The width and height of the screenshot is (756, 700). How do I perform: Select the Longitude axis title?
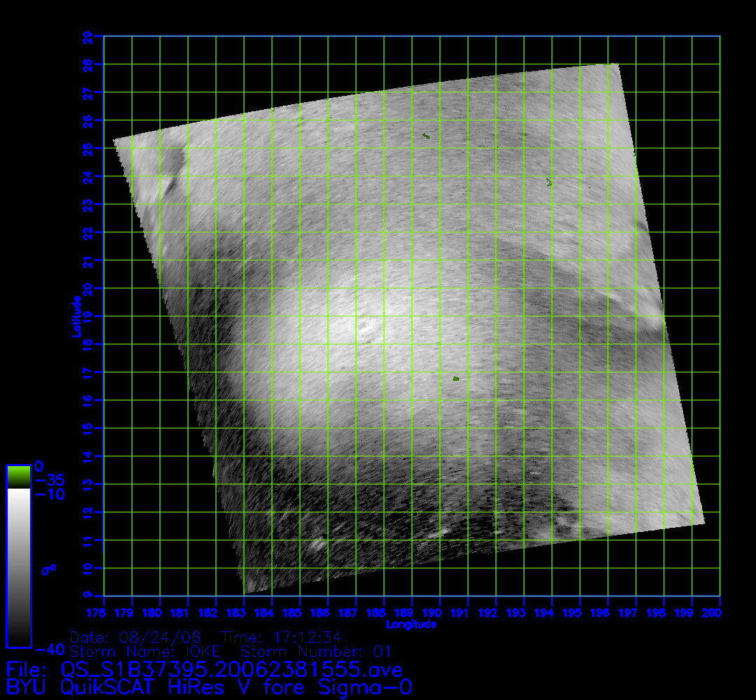click(412, 624)
